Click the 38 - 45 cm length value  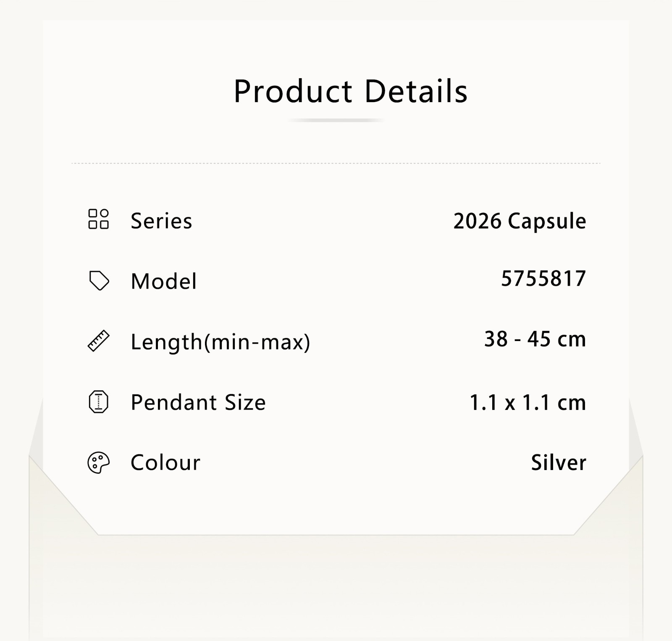535,339
